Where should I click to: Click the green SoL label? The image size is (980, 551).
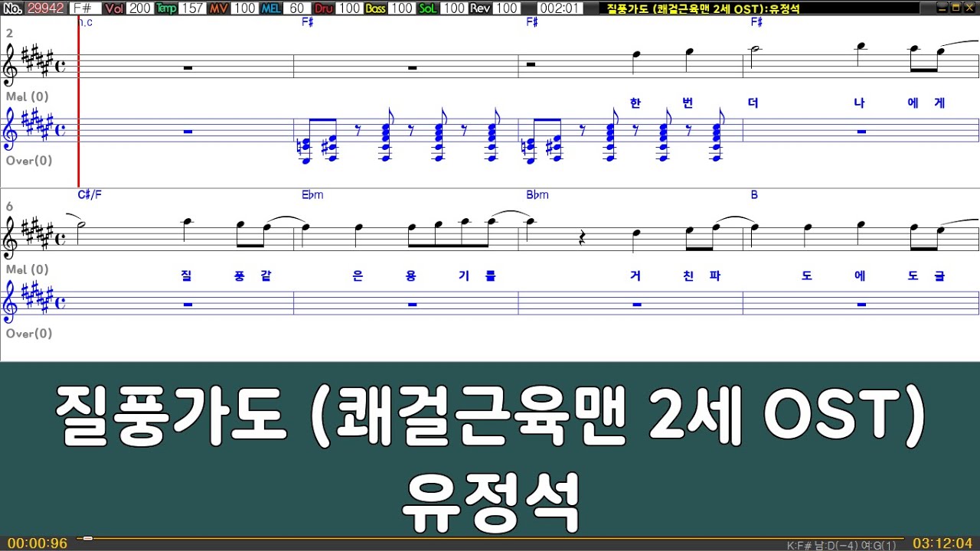point(429,8)
